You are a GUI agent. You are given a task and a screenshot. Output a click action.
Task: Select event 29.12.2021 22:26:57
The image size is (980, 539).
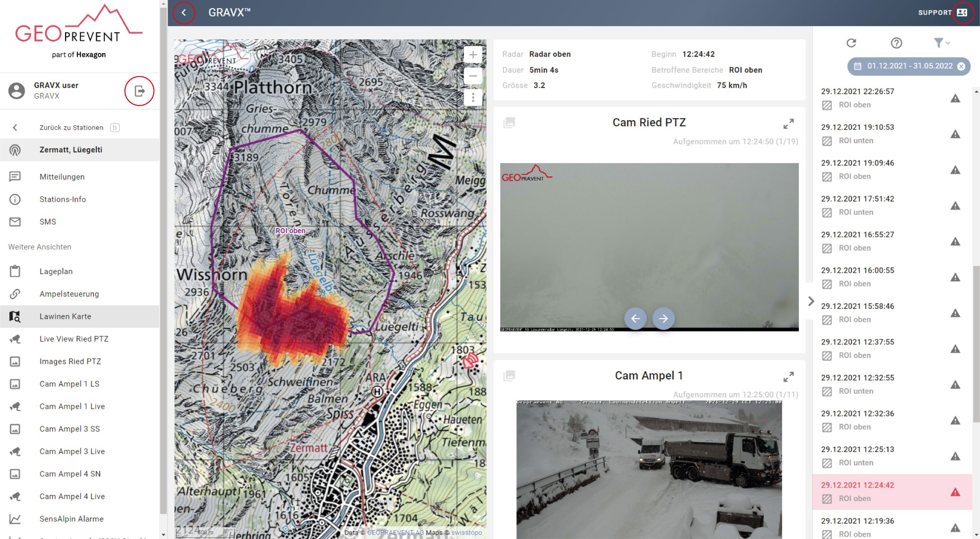click(892, 98)
